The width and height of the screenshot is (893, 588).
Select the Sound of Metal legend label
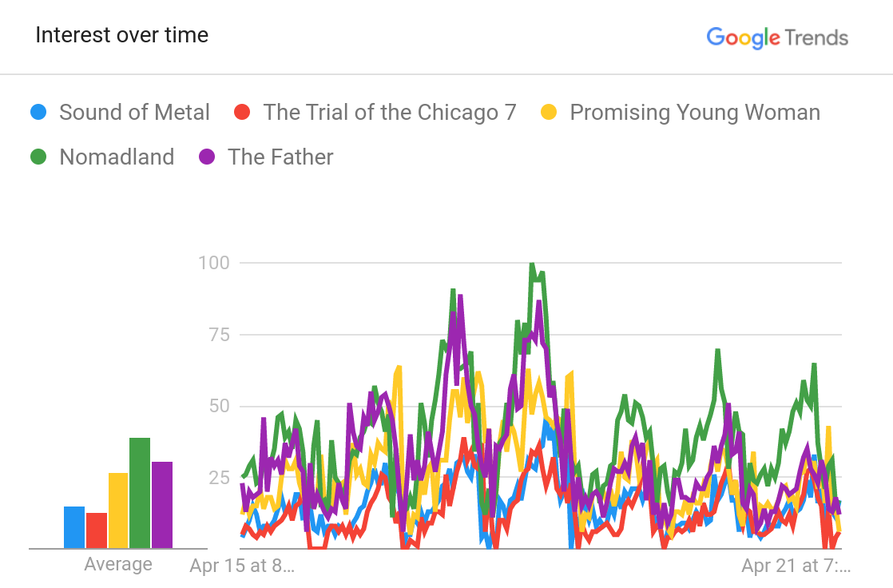(x=134, y=112)
